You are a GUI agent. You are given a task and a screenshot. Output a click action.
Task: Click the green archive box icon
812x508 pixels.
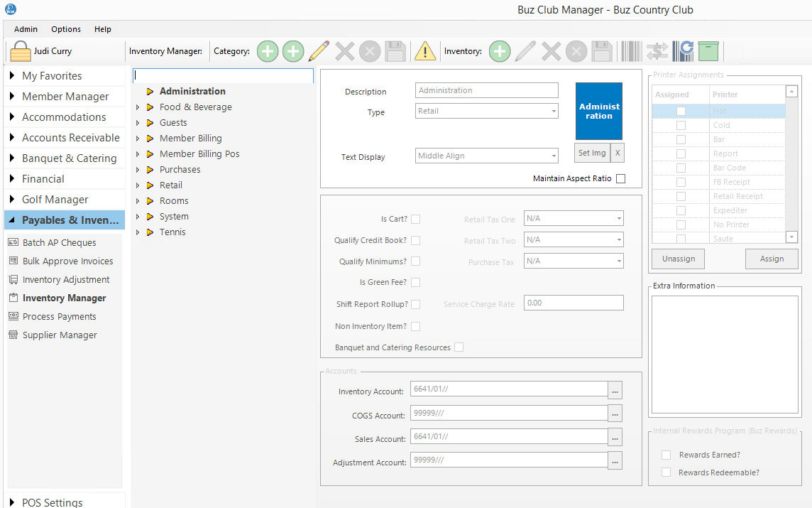(708, 51)
